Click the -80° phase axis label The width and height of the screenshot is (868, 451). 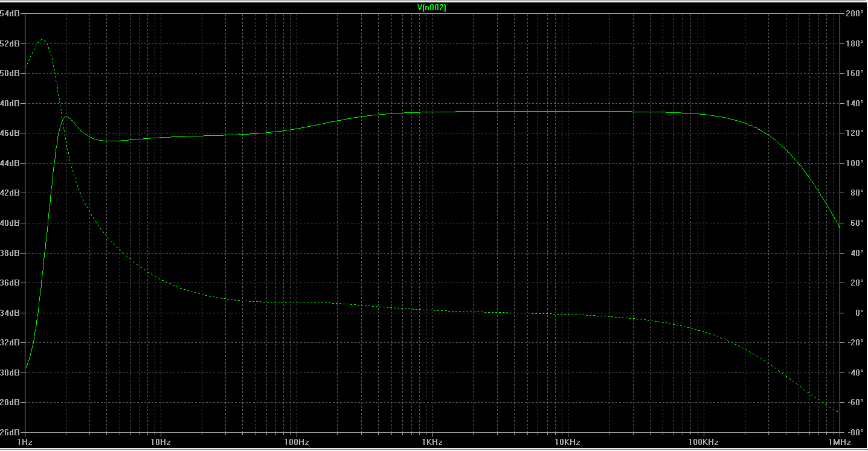[x=855, y=432]
